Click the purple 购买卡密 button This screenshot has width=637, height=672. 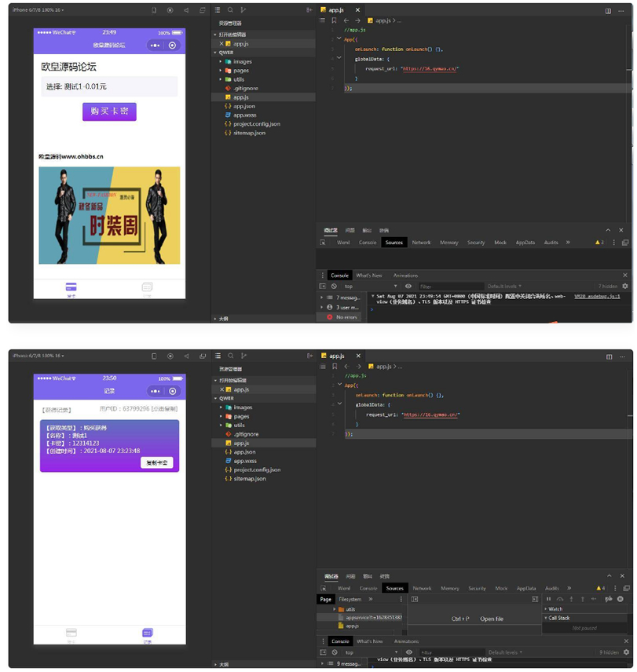[x=109, y=111]
